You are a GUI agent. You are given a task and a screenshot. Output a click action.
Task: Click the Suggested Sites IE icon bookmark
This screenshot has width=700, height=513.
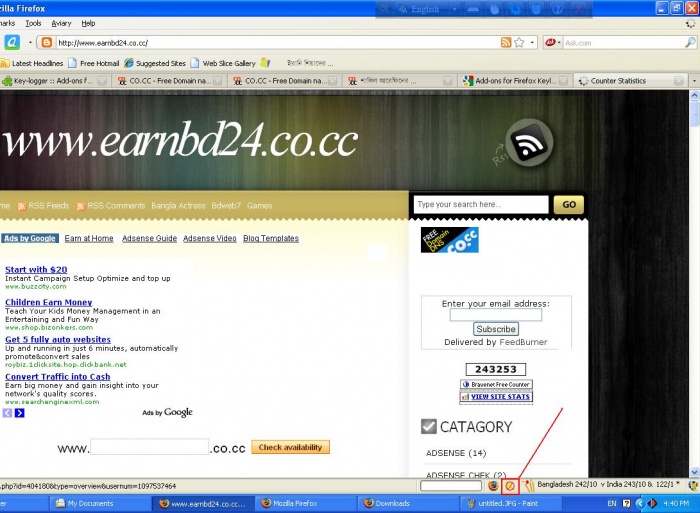pyautogui.click(x=129, y=63)
